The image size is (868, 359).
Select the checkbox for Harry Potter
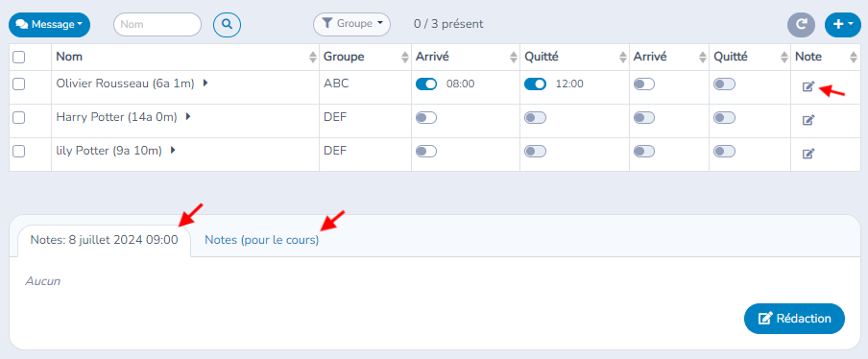click(19, 118)
